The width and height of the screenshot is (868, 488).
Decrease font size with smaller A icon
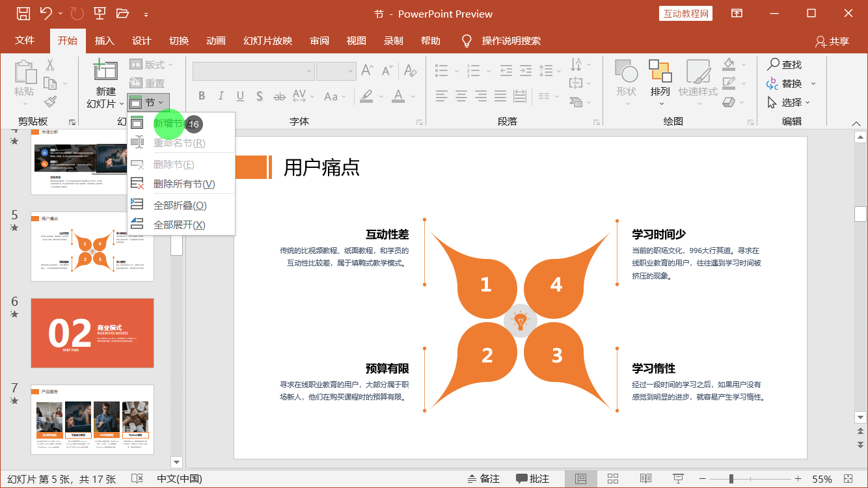click(388, 70)
